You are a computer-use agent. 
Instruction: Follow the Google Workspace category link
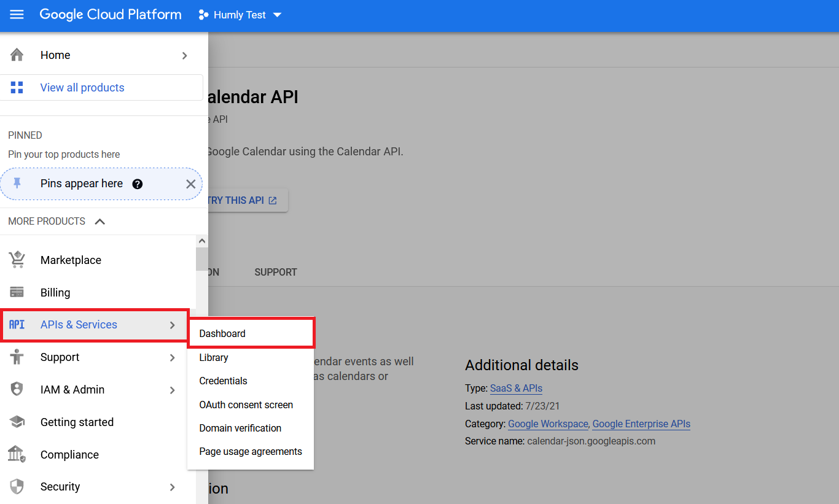click(x=547, y=424)
